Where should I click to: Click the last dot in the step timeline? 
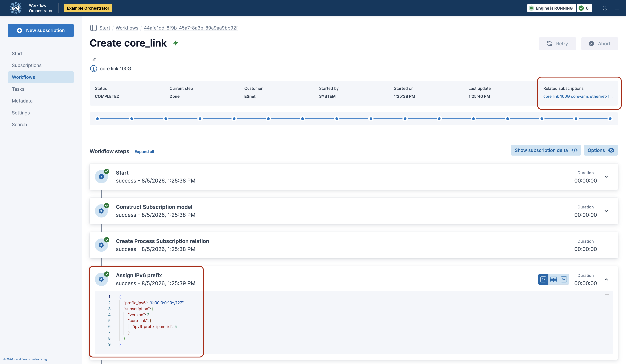[x=610, y=119]
